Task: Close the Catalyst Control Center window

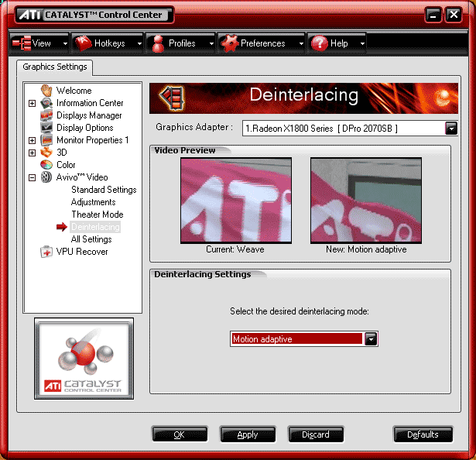Action: click(454, 15)
